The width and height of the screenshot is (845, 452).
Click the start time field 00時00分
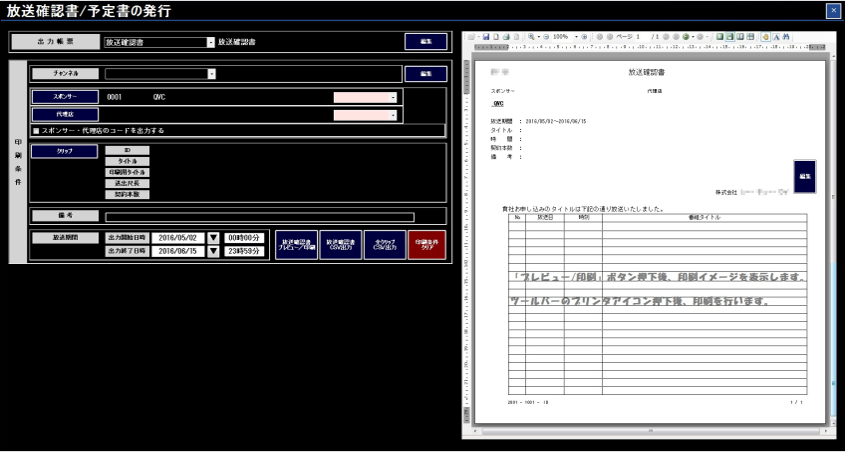click(x=244, y=238)
